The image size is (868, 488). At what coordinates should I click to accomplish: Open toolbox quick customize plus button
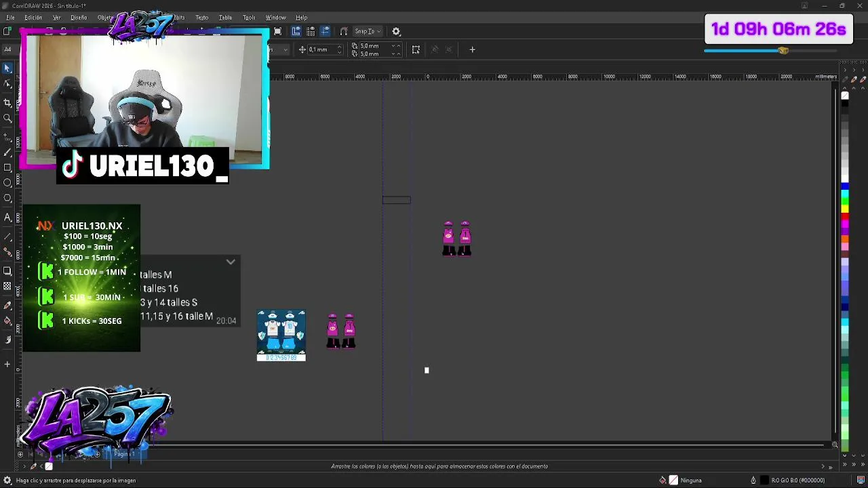point(7,365)
